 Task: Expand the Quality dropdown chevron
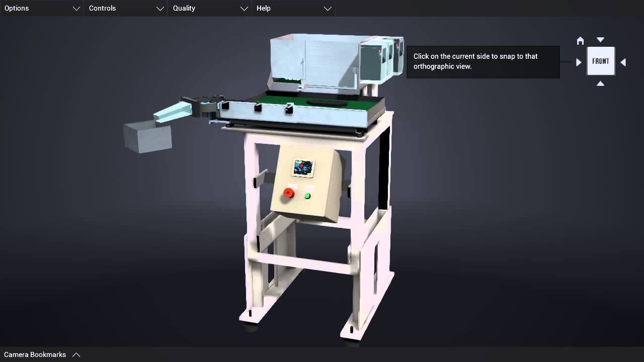click(x=244, y=9)
